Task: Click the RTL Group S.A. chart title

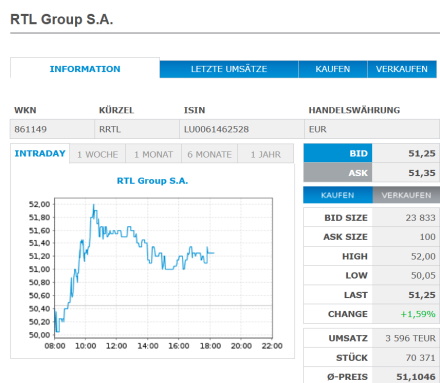Action: pos(152,181)
